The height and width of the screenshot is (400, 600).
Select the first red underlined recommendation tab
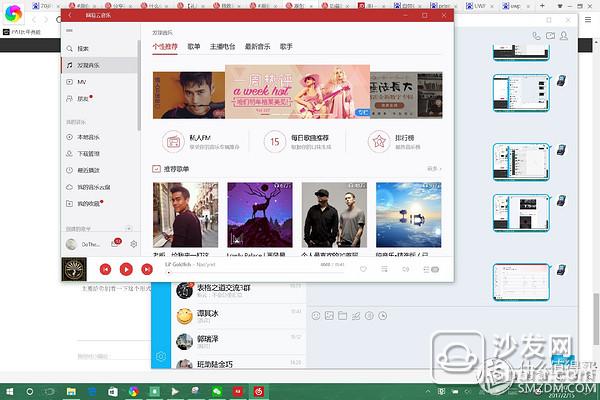pyautogui.click(x=165, y=47)
